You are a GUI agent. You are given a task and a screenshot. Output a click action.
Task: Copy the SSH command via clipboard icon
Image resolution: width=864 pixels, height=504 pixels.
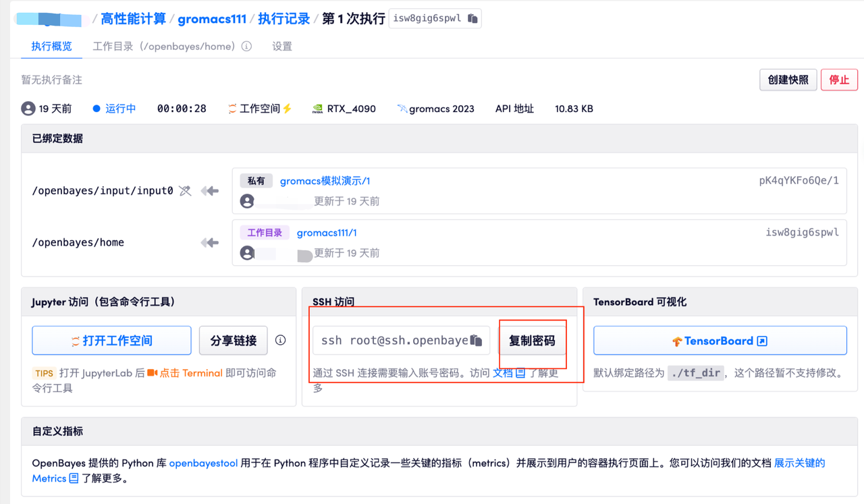coord(477,341)
